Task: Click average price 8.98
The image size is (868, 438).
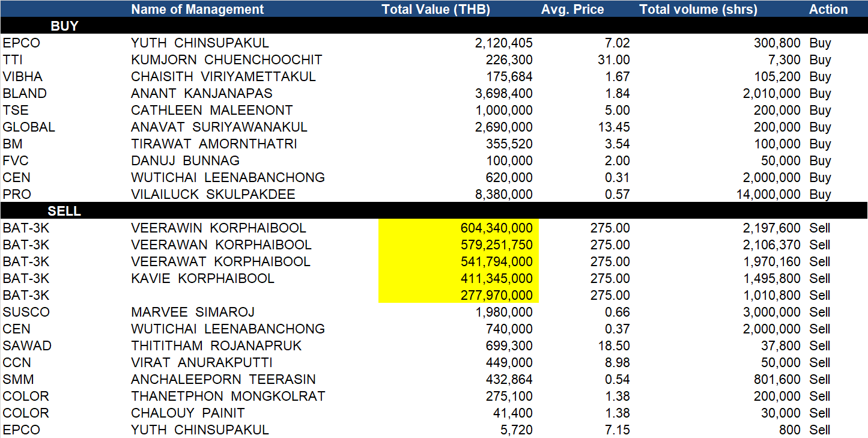Action: (618, 362)
